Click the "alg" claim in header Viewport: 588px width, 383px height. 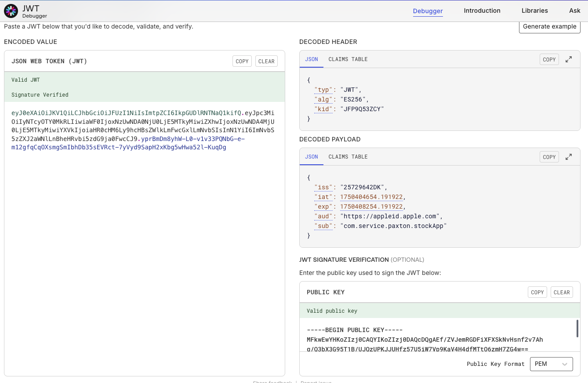[x=324, y=99]
